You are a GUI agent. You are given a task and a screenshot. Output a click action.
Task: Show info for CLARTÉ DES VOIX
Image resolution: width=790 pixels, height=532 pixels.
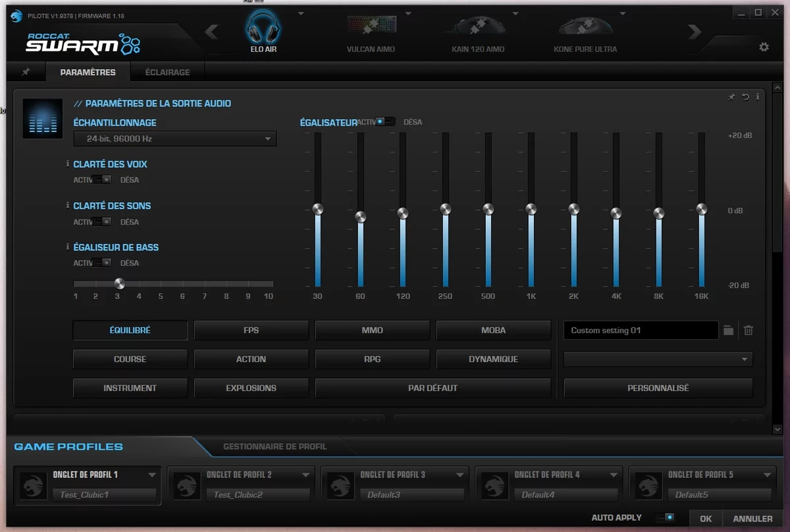68,164
